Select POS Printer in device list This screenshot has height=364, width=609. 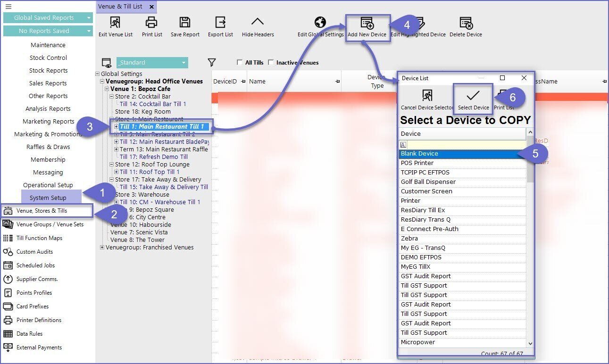point(417,163)
